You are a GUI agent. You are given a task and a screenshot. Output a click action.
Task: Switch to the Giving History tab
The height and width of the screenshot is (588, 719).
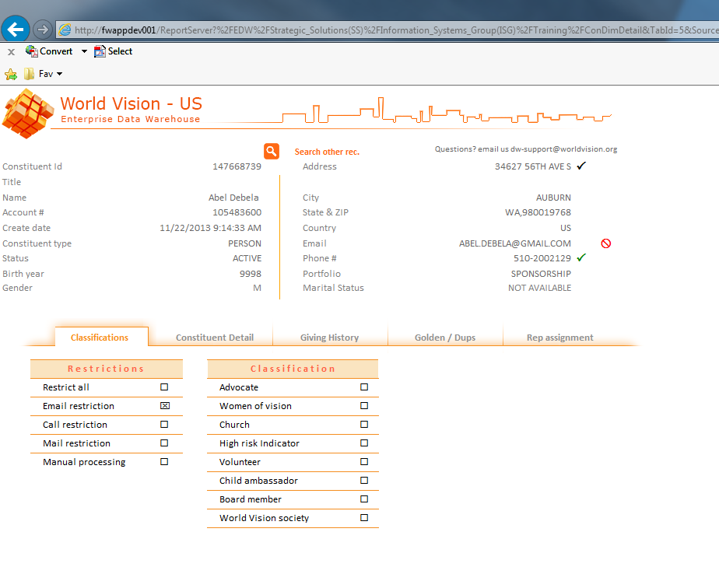(330, 338)
